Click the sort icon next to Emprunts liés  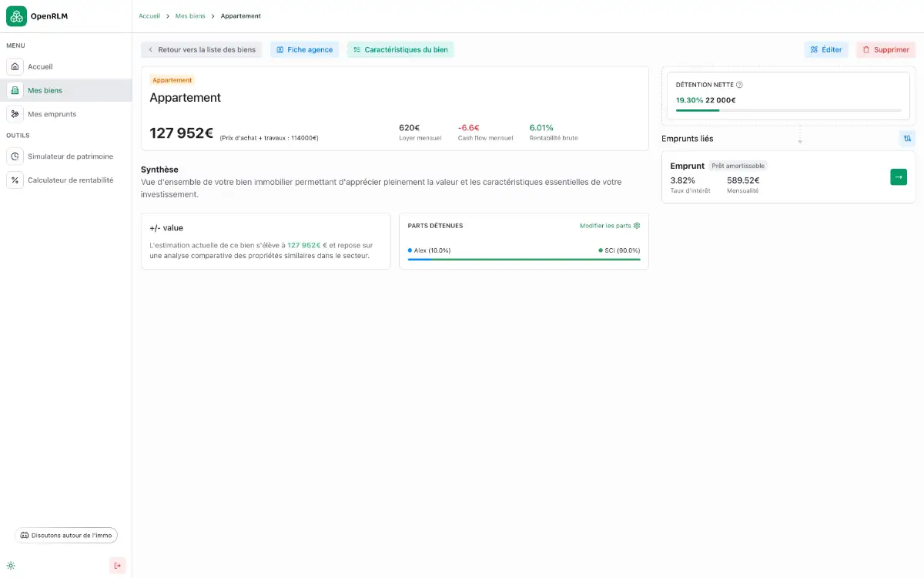[x=907, y=139]
